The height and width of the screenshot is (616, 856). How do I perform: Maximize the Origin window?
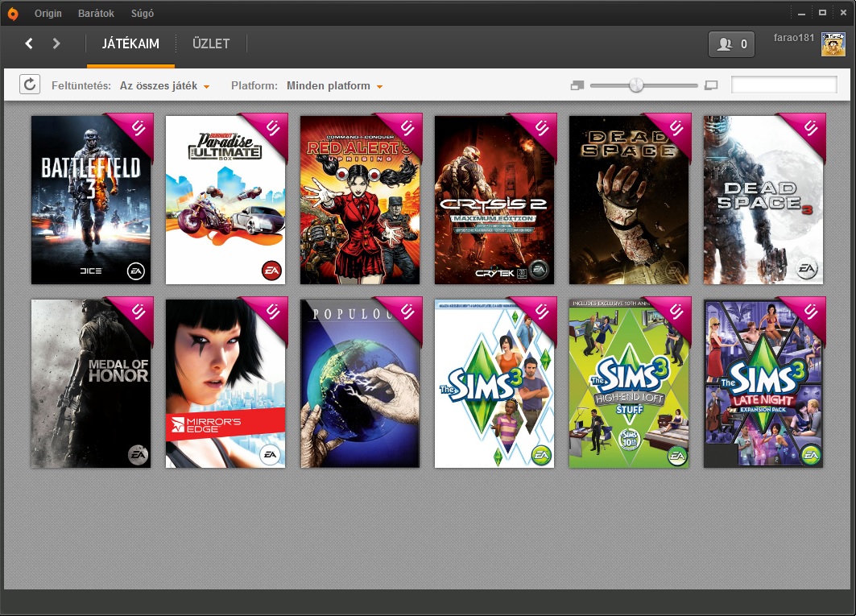(x=822, y=13)
